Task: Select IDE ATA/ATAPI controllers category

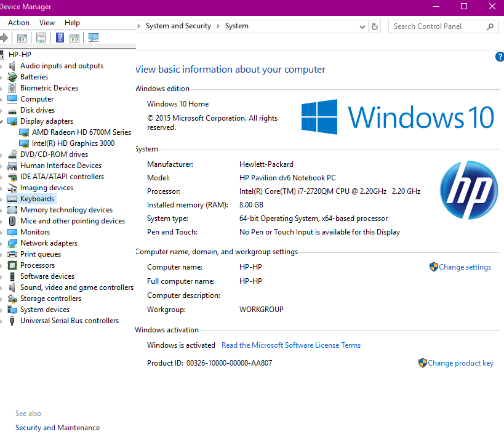Action: click(x=62, y=177)
